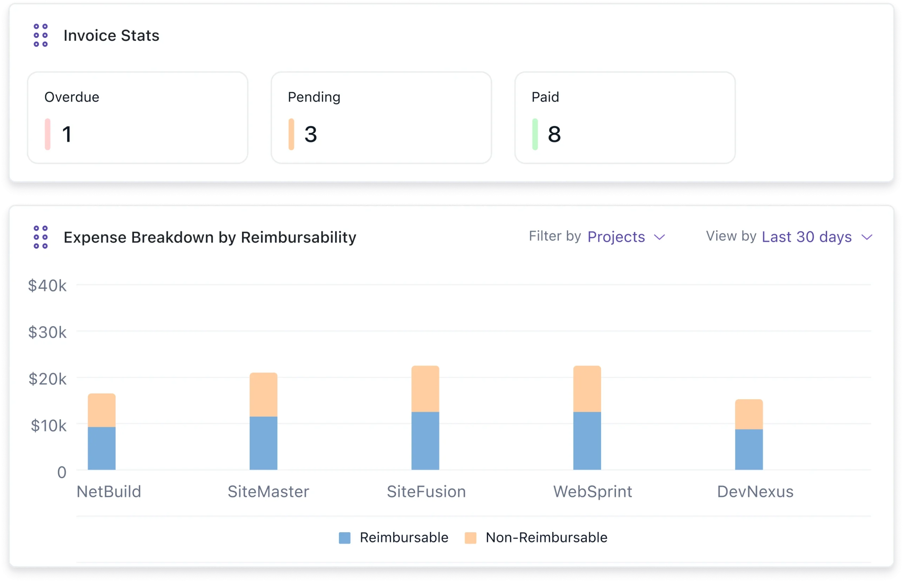Click NetBuild's blue reimbursable bar segment
Viewport: 903px width, 588px height.
(x=102, y=448)
